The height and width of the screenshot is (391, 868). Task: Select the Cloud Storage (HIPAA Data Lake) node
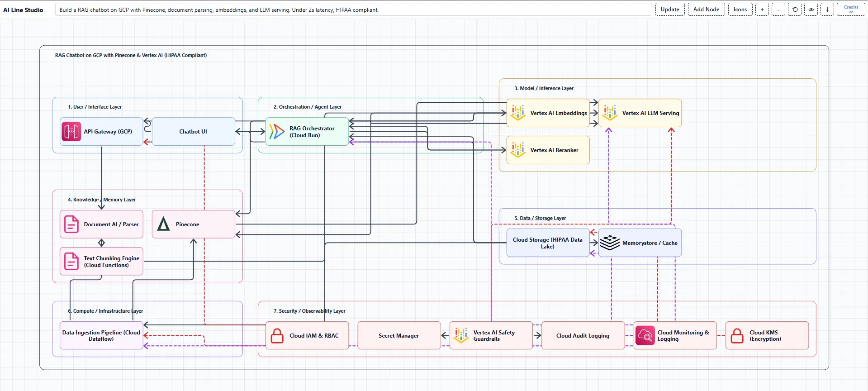(x=548, y=243)
